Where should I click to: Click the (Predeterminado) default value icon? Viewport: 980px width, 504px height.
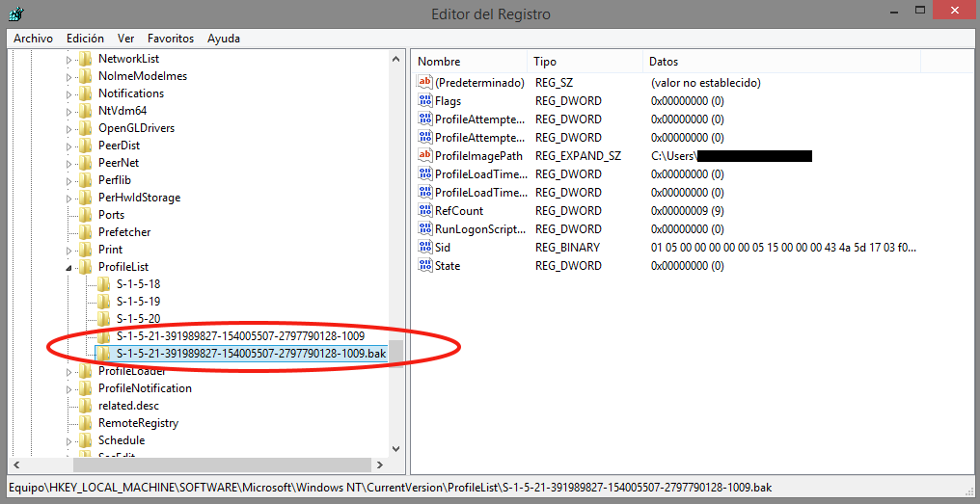point(424,83)
